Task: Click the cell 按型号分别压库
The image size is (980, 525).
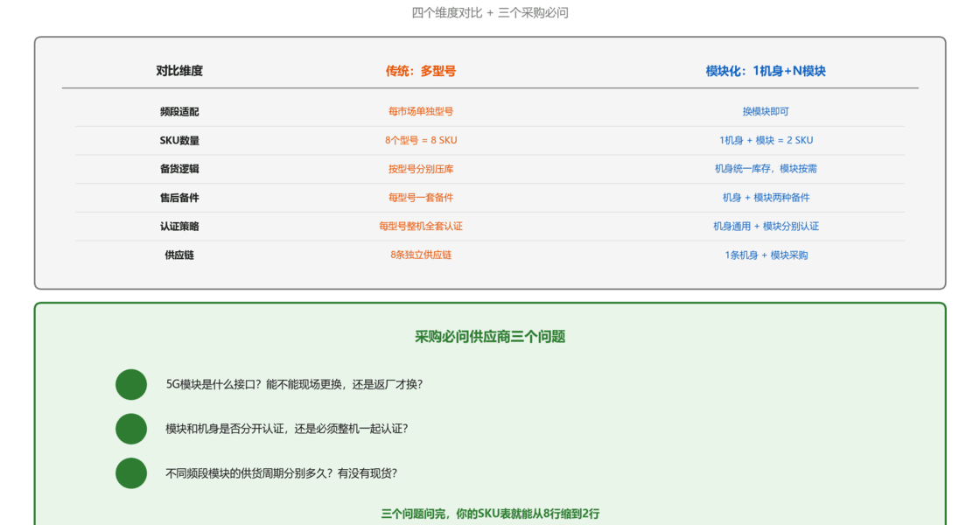Action: (x=421, y=169)
